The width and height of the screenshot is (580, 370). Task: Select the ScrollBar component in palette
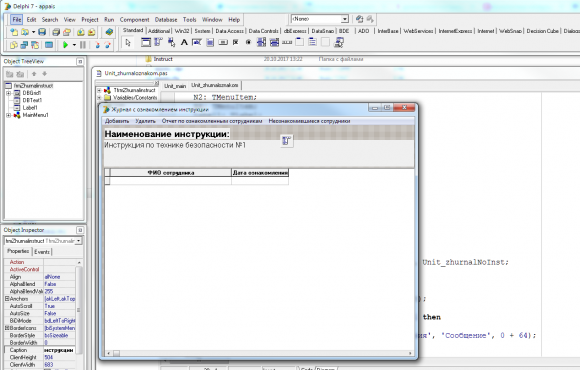tap(287, 43)
